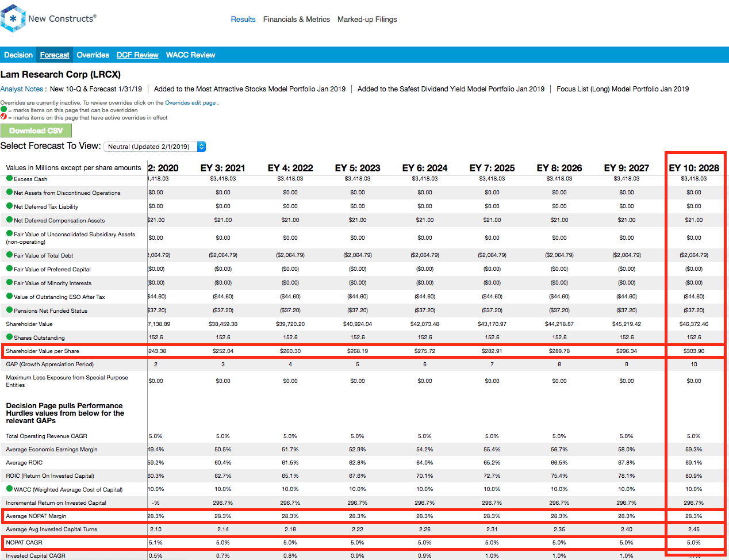Click the Lam Research Corp (LRCX) heading
This screenshot has width=729, height=560.
(60, 74)
